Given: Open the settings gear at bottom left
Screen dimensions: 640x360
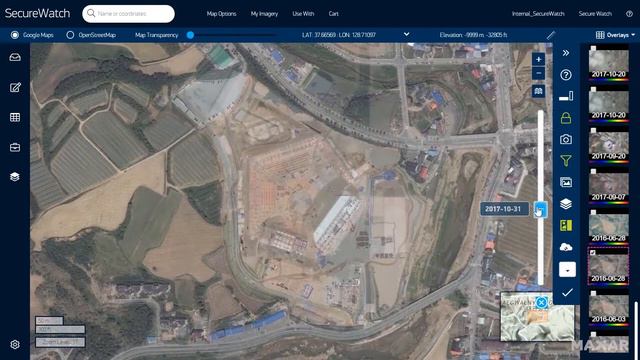Looking at the screenshot, I should coord(15,344).
